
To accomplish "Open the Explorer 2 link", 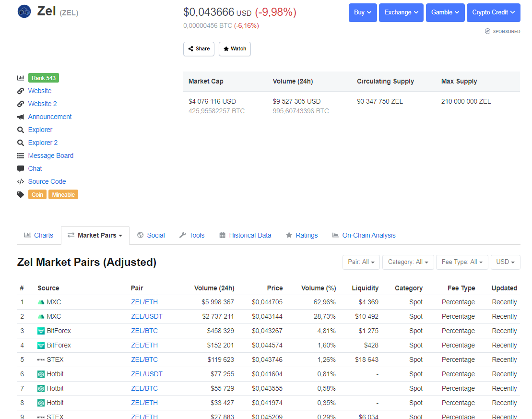I will 43,143.
